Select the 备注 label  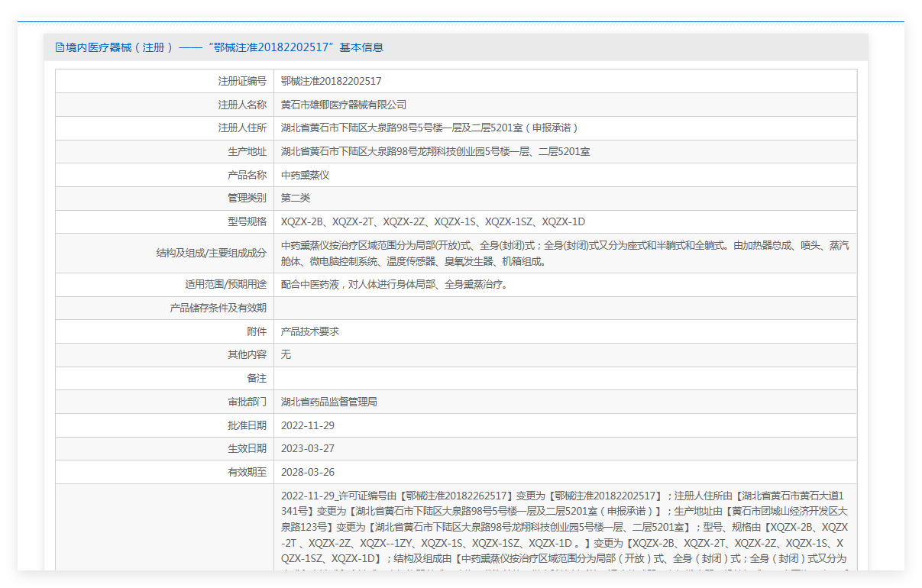point(257,378)
